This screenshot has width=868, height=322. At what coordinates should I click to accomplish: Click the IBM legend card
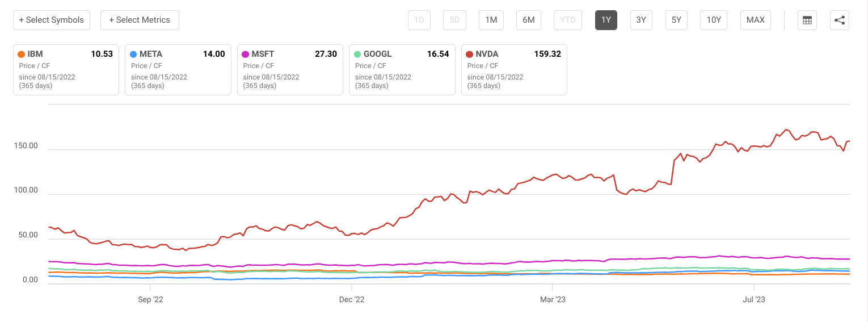tap(66, 70)
